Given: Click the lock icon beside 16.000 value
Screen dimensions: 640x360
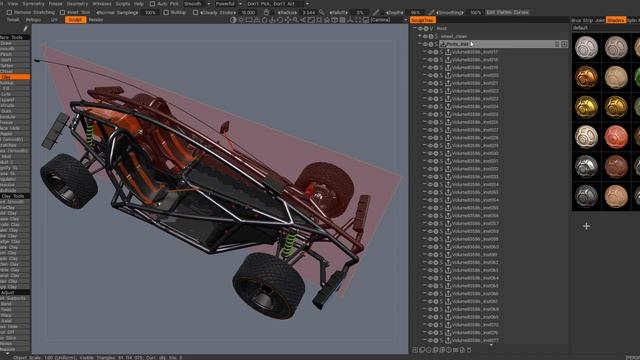Looking at the screenshot, I should pos(267,13).
